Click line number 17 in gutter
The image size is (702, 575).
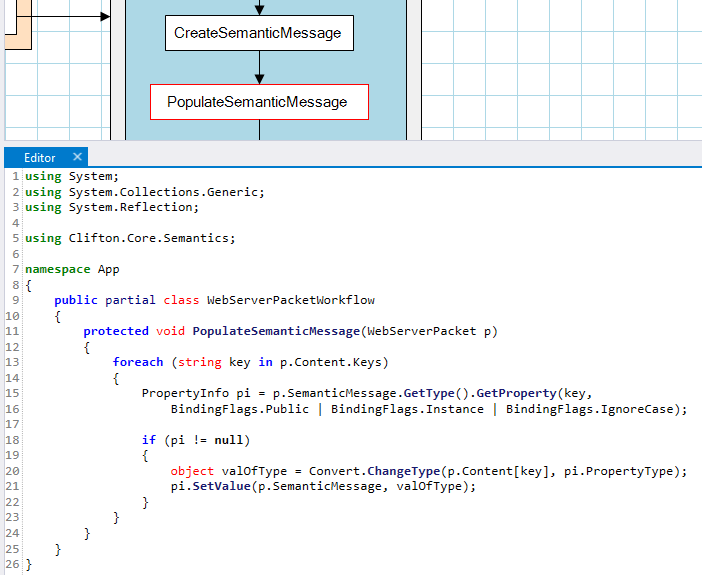tap(13, 425)
